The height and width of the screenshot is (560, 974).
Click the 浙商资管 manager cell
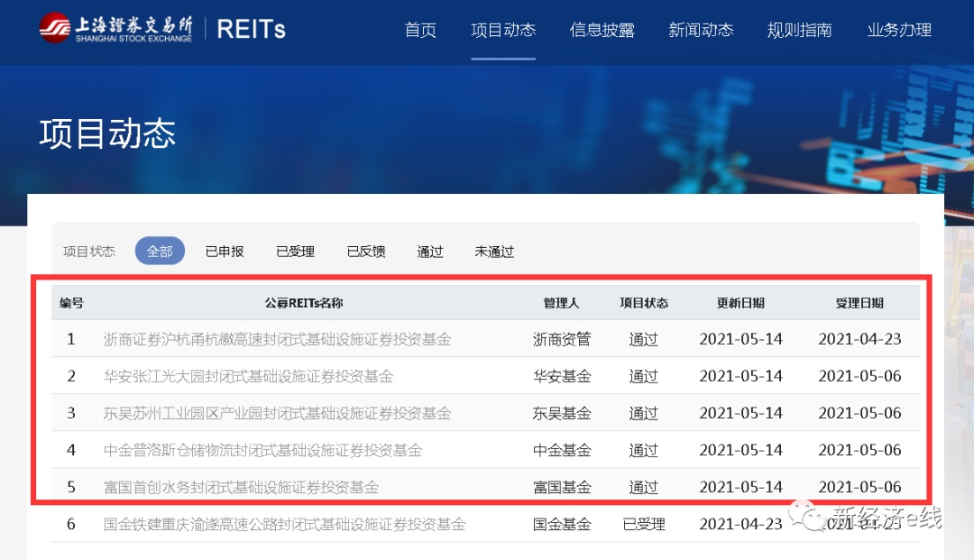point(562,339)
